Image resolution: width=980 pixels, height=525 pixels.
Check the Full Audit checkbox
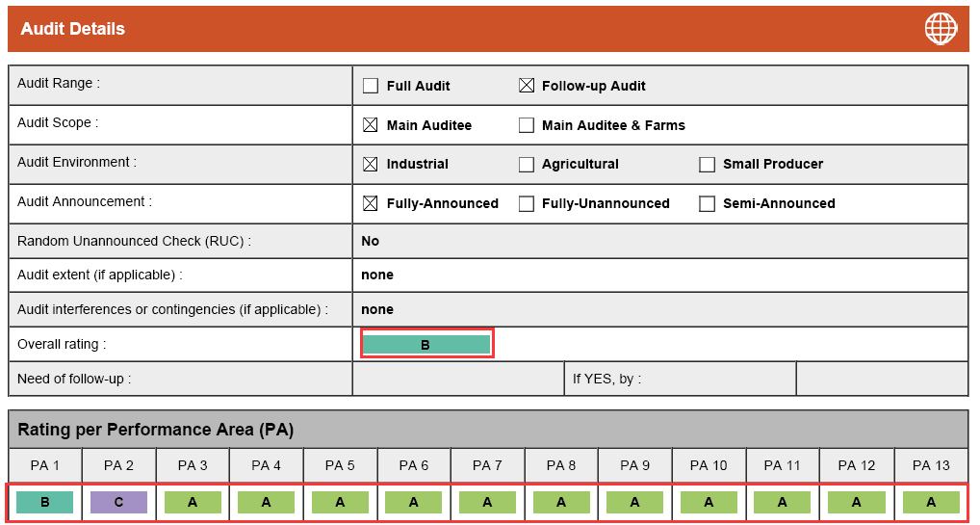click(x=371, y=86)
